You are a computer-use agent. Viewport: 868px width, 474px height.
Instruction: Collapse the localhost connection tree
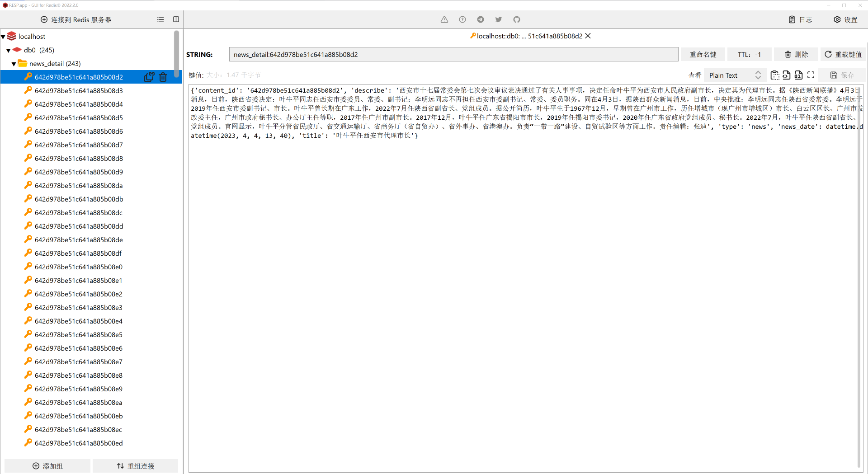[3, 37]
